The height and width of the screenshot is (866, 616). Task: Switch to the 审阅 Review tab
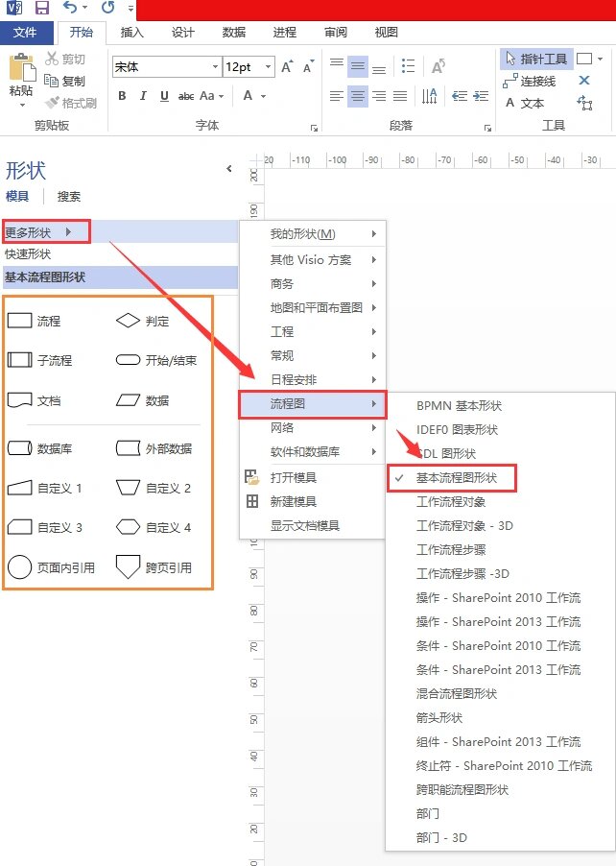coord(336,32)
